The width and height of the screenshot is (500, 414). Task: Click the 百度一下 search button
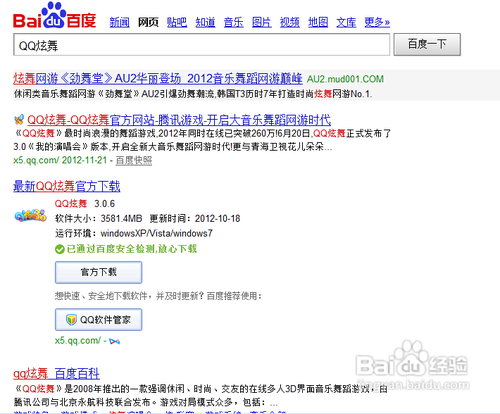click(x=427, y=44)
